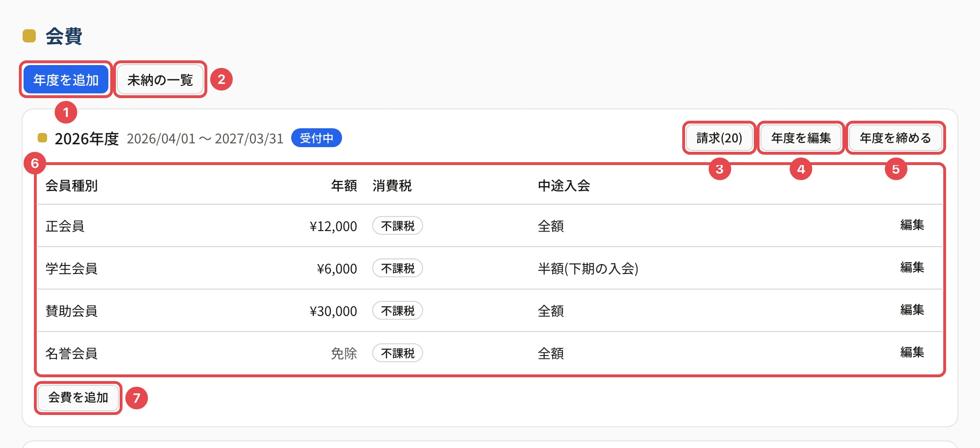This screenshot has height=448, width=980.
Task: Edit the 正会員 fee row
Action: point(912,225)
